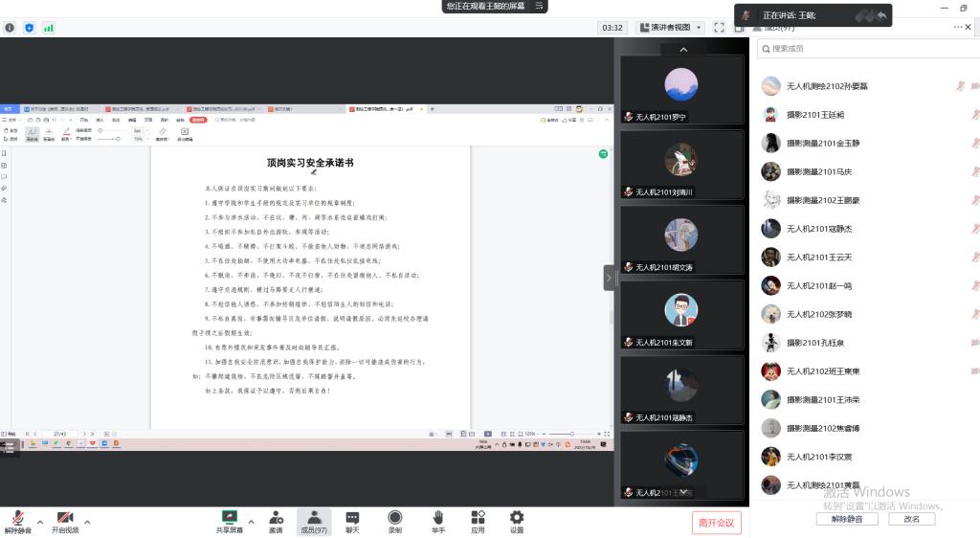The image size is (980, 538).
Task: Click the 邀请 invite icon
Action: click(x=276, y=521)
